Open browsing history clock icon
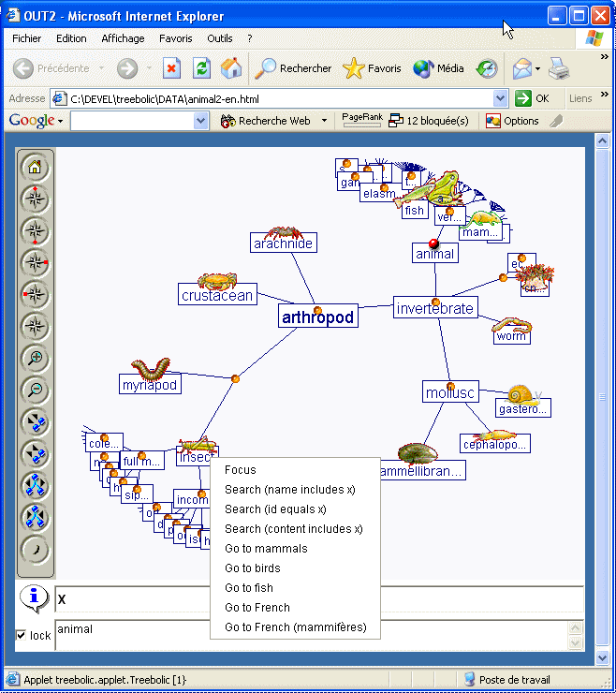Screen dimensions: 616x693 pos(487,68)
